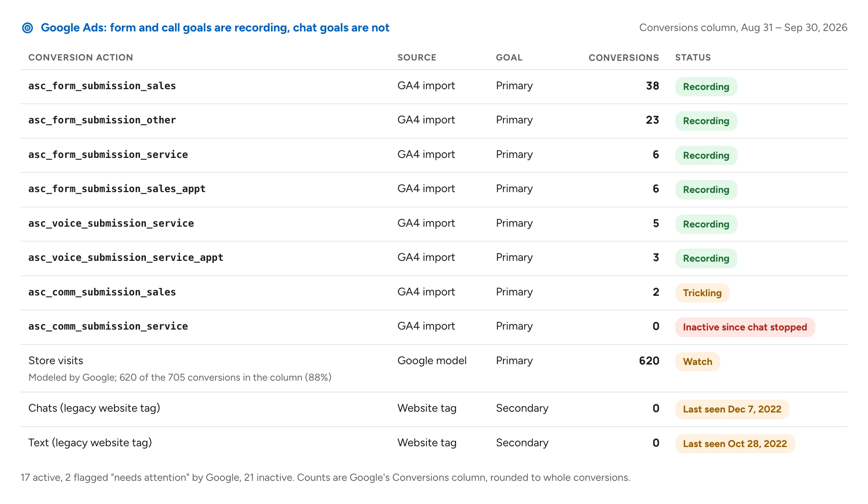This screenshot has height=504, width=868.
Task: Click the Goal column header
Action: [509, 57]
